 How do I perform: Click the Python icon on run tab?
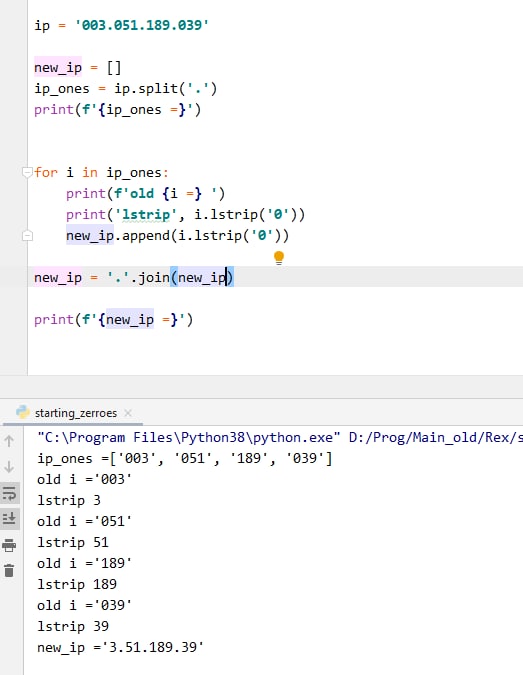[23, 412]
